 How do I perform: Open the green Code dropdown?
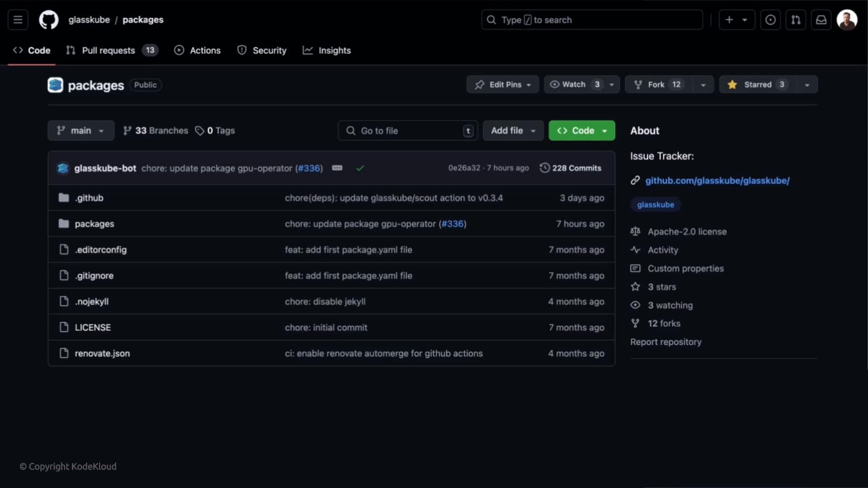[582, 131]
